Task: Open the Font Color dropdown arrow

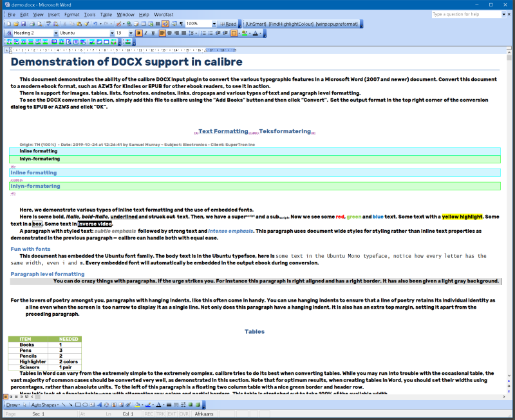Action: pyautogui.click(x=261, y=33)
